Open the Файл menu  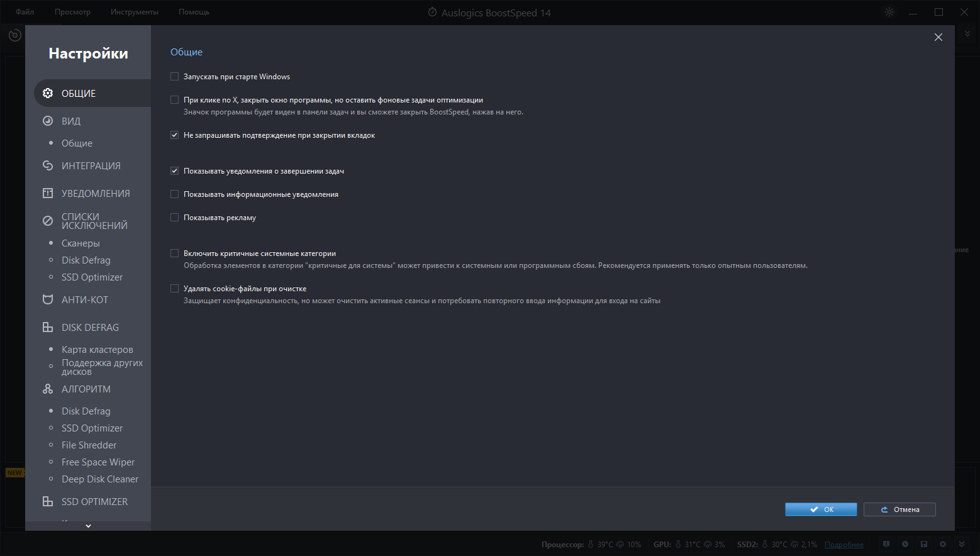(x=25, y=12)
